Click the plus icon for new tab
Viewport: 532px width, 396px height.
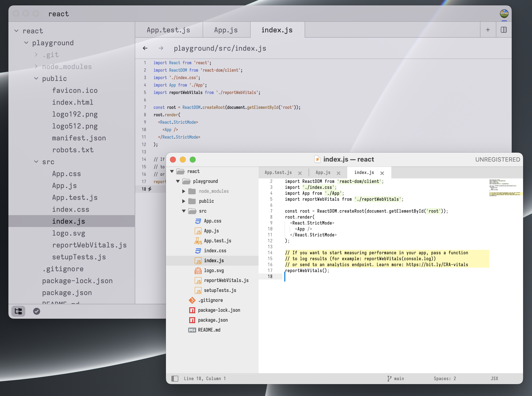click(x=488, y=30)
